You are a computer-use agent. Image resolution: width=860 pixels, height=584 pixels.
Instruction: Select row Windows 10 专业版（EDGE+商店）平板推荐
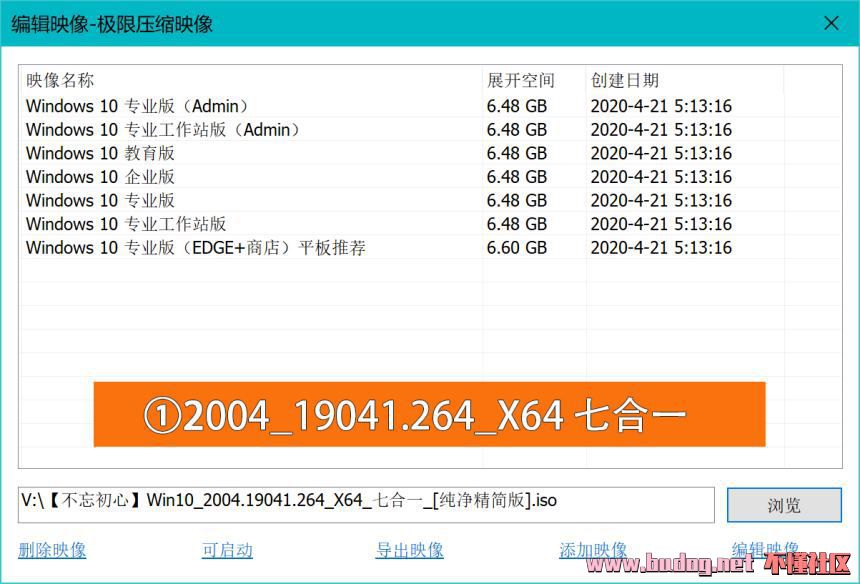(431, 247)
